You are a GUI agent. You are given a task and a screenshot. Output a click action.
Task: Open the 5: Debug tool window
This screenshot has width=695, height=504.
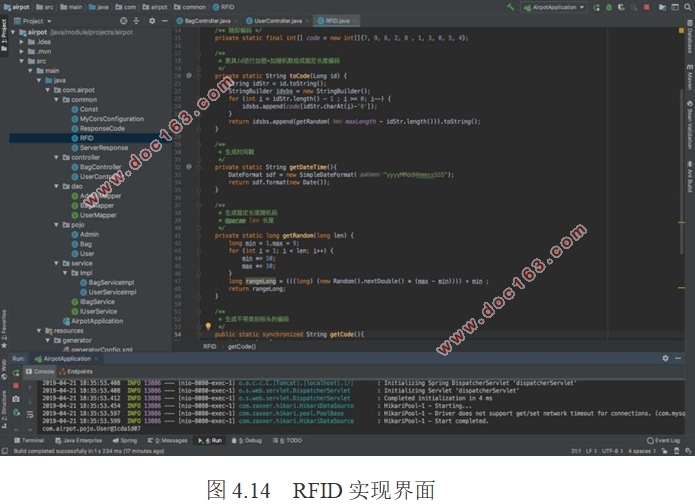click(x=247, y=441)
